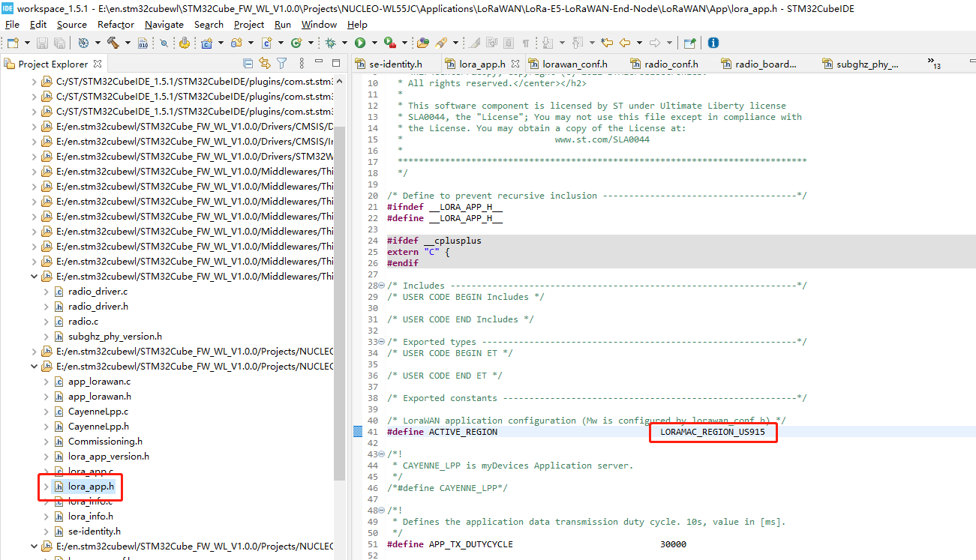Click the marker beside line 41
This screenshot has height=560, width=976.
click(x=358, y=432)
